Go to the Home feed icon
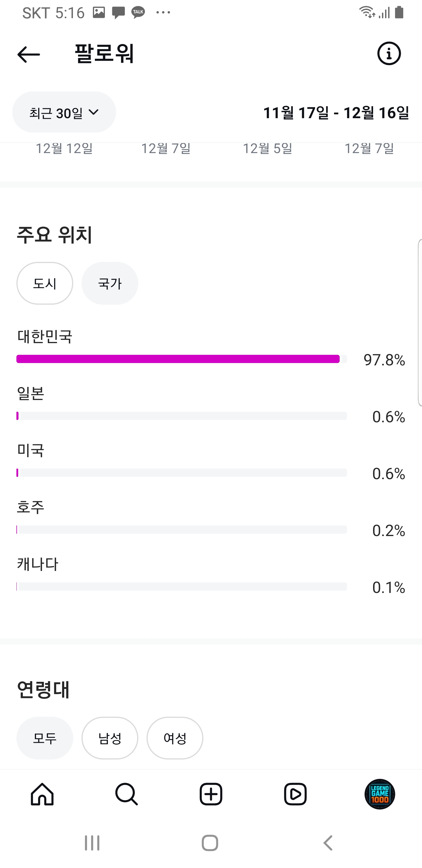 click(x=42, y=794)
